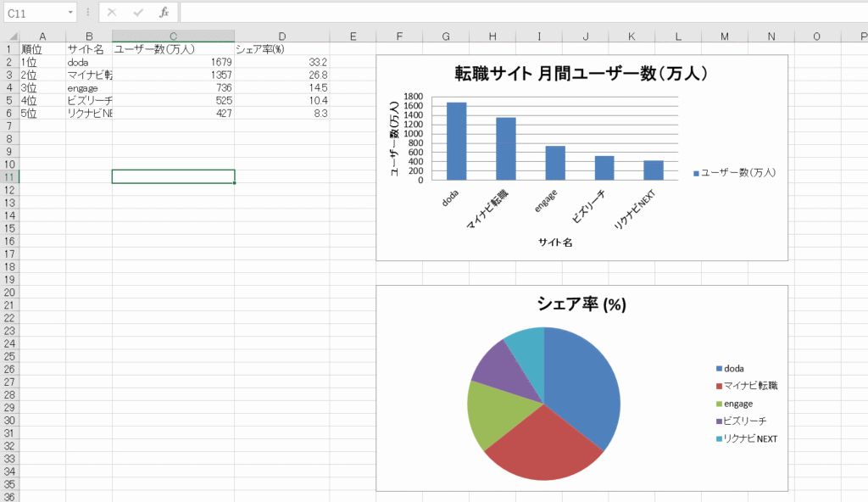Click the pie chart title シェア率 (%)

(581, 304)
